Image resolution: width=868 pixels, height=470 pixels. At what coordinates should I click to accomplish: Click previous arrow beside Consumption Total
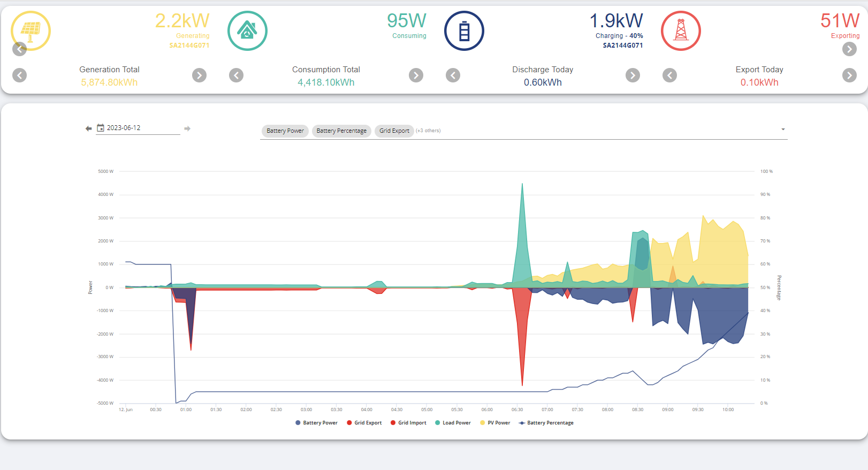point(236,75)
